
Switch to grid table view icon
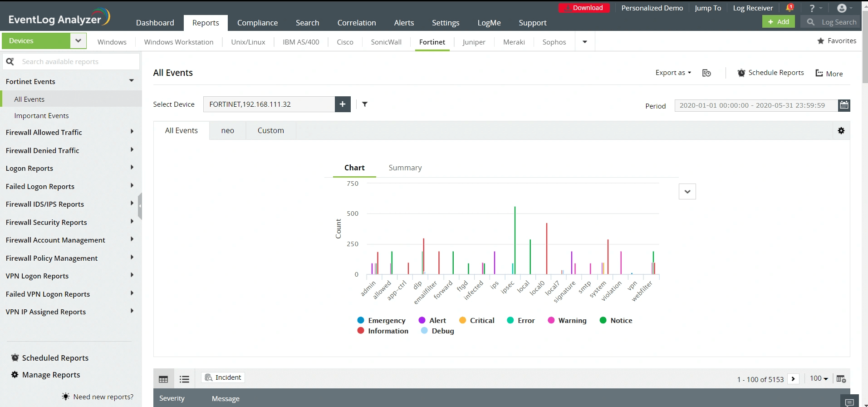[163, 379]
